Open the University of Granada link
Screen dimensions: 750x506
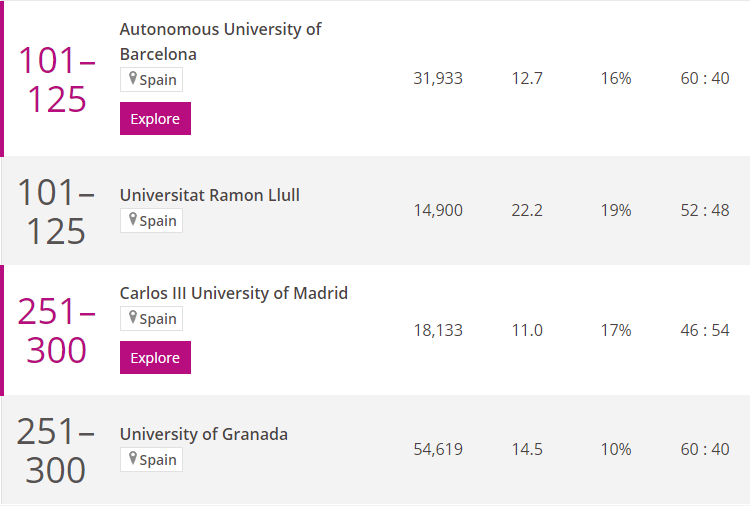coord(204,434)
